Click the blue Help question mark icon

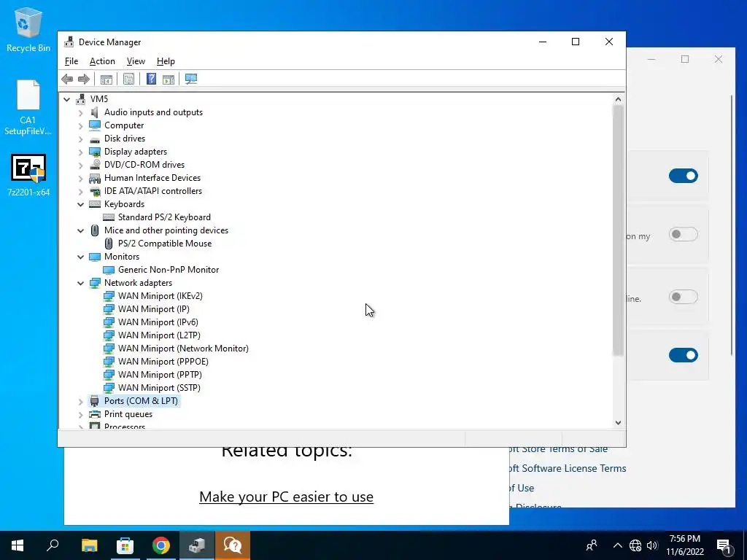click(151, 79)
